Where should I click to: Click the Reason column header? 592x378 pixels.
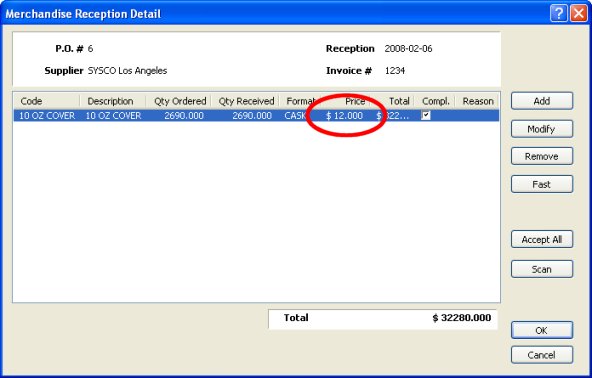[477, 101]
